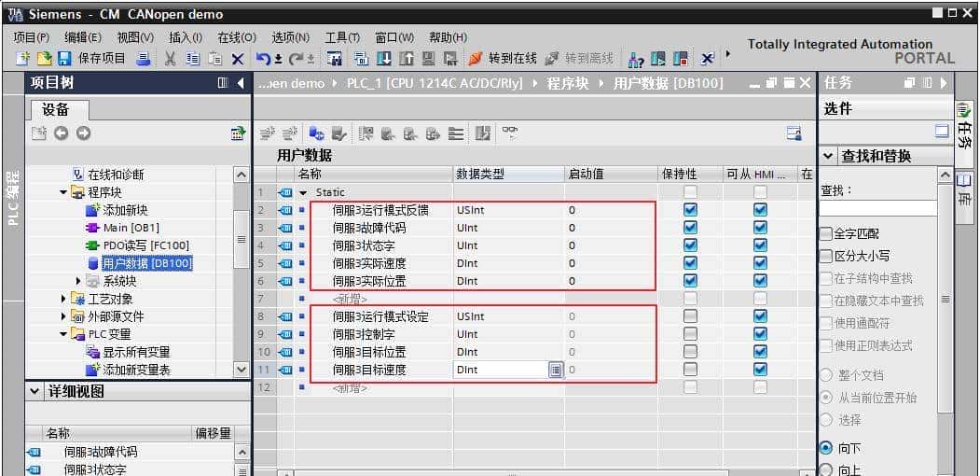Click the Monitor all glasses icon
This screenshot has width=980, height=476.
click(x=510, y=132)
